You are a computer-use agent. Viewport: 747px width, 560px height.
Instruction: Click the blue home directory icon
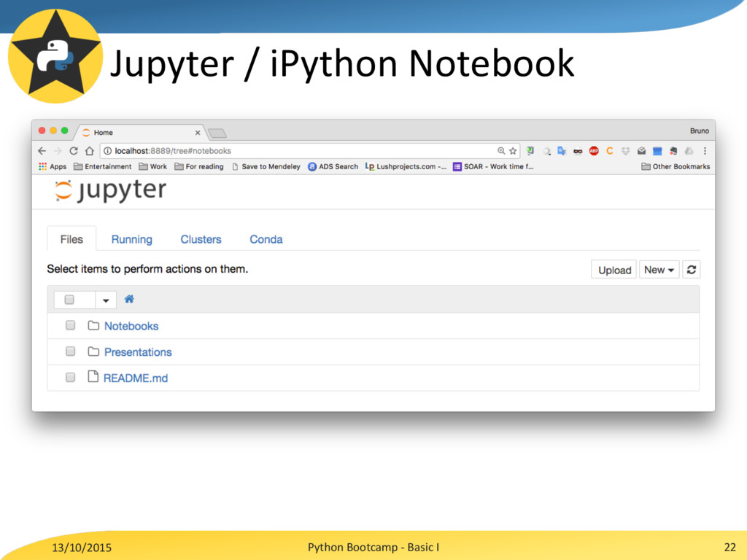click(x=129, y=299)
